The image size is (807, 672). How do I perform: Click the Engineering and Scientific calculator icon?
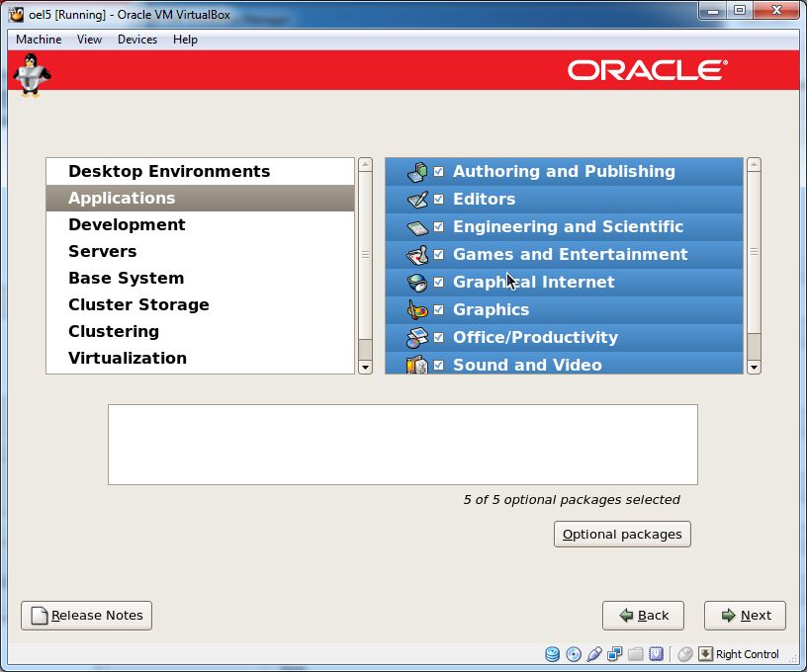point(417,227)
